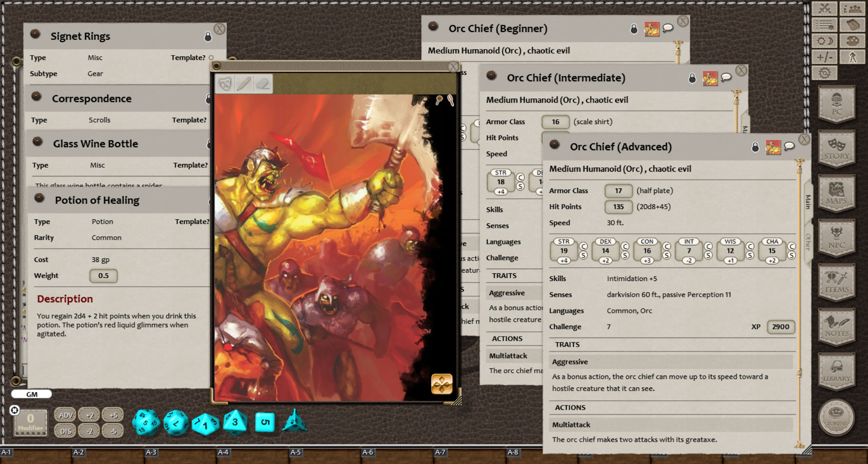Toggle the ADV advantage modifier button
Screen dimensions: 868x464
point(66,415)
